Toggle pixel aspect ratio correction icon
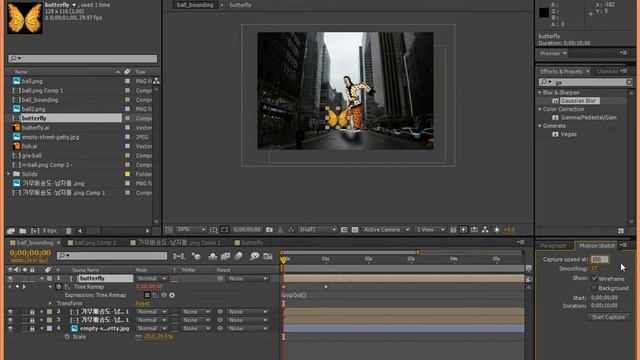The height and width of the screenshot is (360, 640). tap(453, 230)
